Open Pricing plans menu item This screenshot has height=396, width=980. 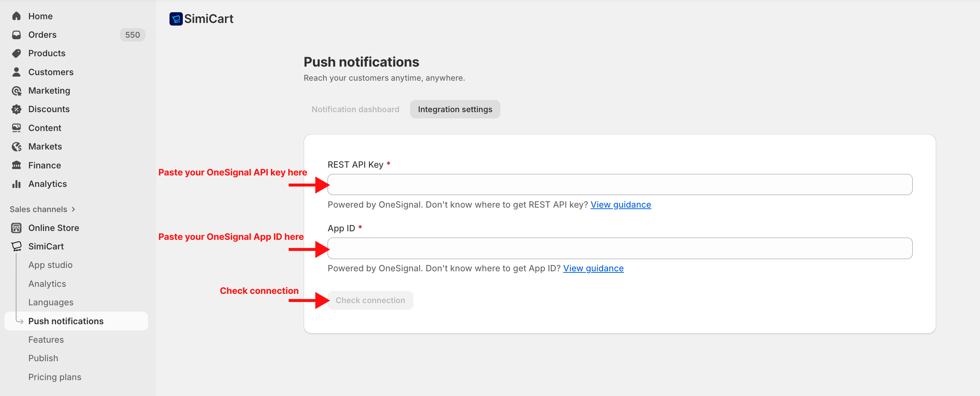point(54,377)
